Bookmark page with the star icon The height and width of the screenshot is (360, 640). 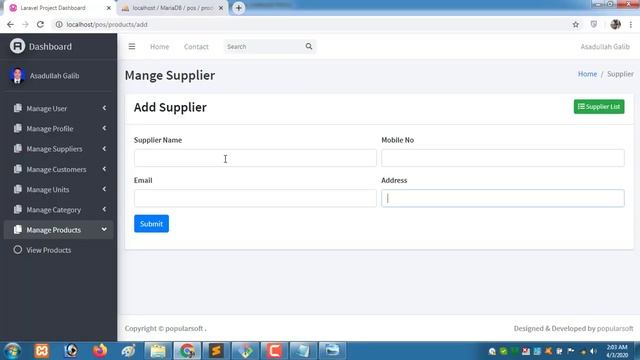tap(576, 24)
